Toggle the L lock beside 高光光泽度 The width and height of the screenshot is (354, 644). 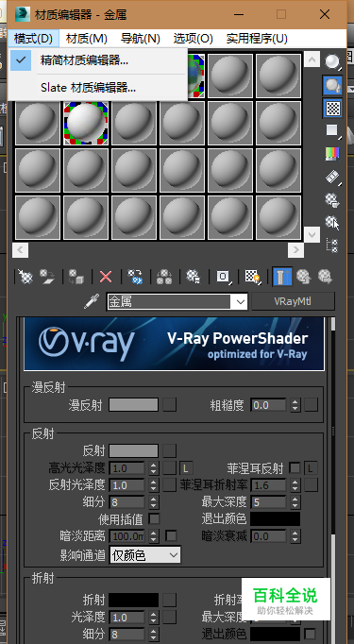[x=186, y=467]
